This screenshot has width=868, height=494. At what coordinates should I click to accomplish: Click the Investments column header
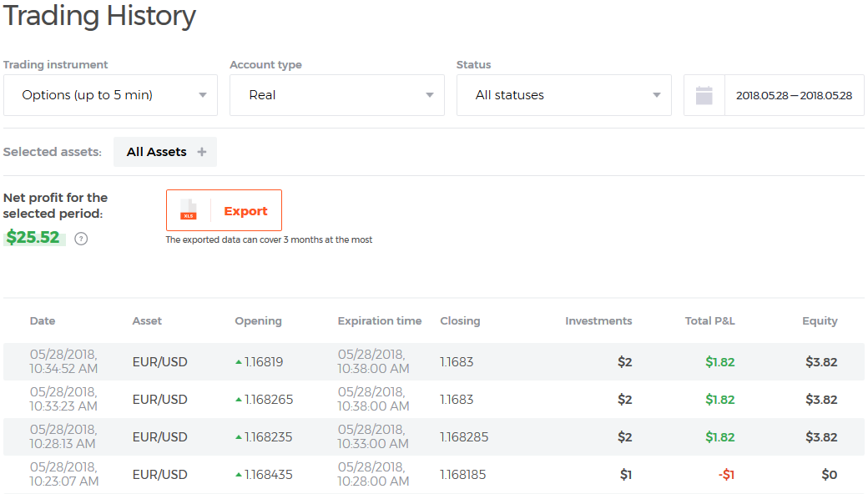coord(598,320)
